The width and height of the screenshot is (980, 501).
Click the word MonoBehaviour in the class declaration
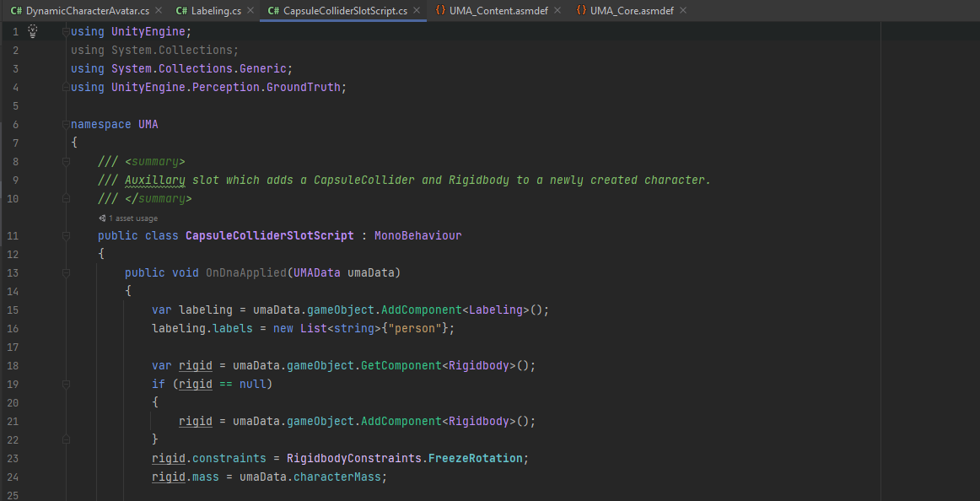point(419,235)
